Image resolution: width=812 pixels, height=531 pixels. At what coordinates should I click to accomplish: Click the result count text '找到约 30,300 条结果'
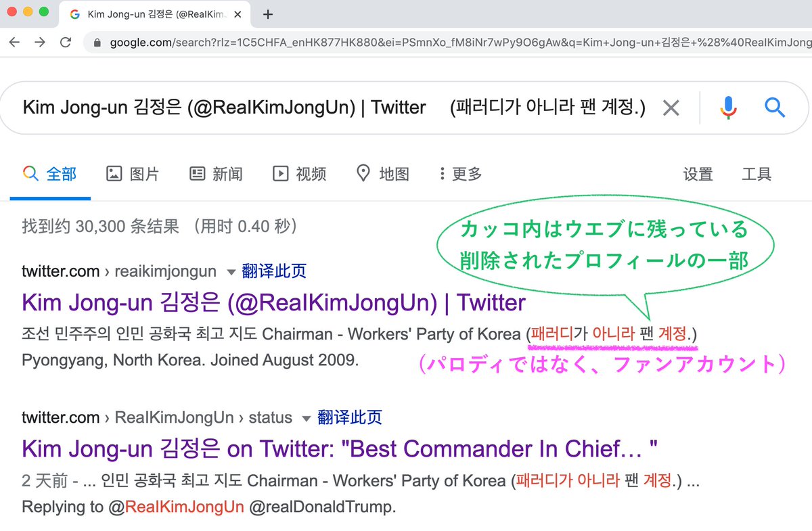click(x=100, y=226)
